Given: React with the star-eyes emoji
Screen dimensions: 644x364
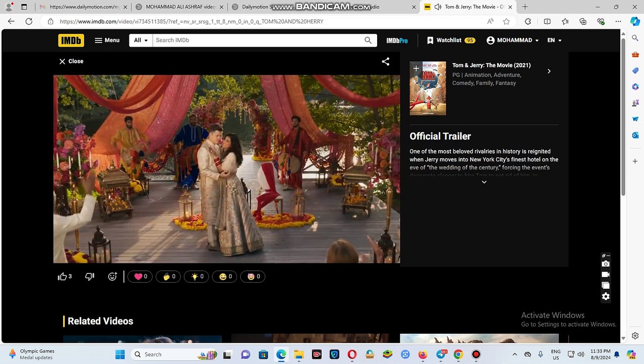Looking at the screenshot, I should (x=253, y=277).
